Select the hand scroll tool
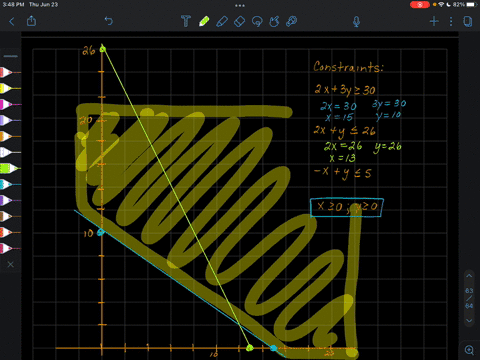Image resolution: width=480 pixels, height=360 pixels. click(274, 21)
